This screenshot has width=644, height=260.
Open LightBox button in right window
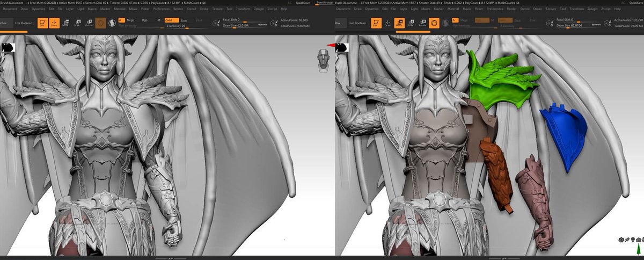tap(340, 23)
